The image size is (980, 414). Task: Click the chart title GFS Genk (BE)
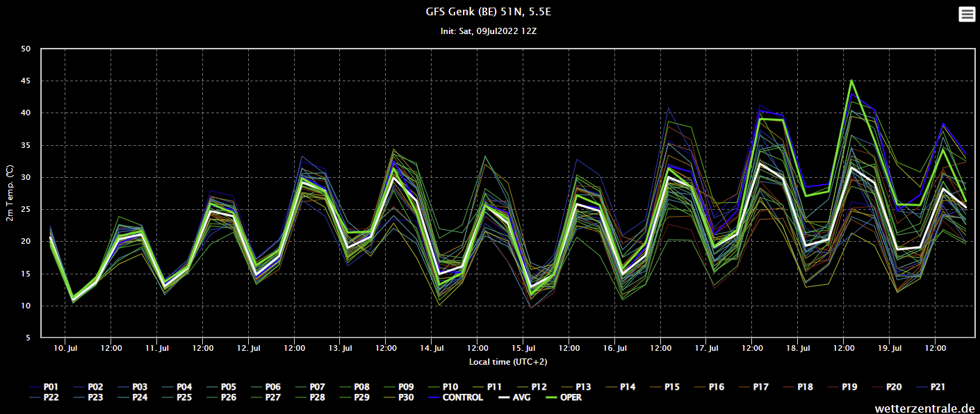point(490,12)
